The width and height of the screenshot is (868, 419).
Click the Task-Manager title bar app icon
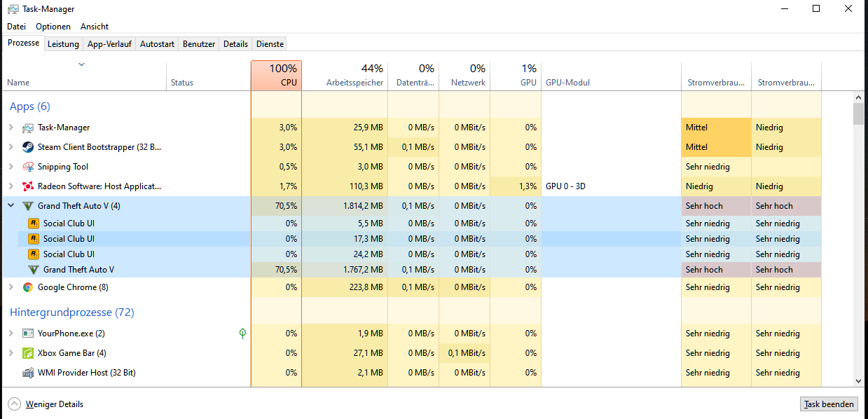12,9
